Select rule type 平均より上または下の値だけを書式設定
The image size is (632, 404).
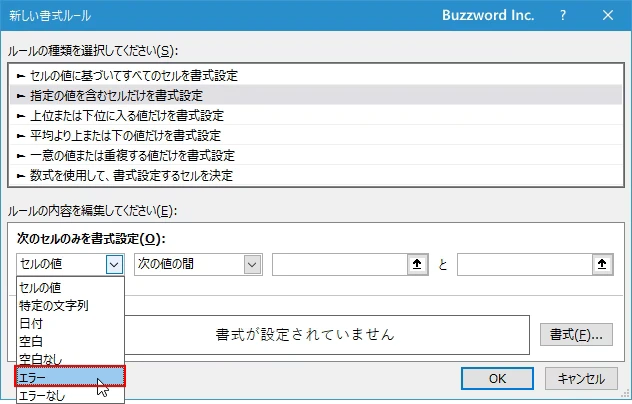316,135
